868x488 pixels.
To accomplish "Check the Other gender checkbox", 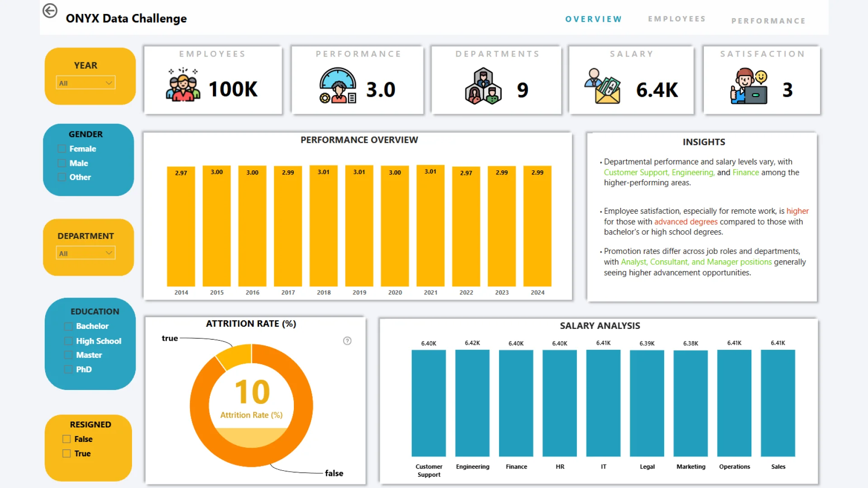I will tap(62, 177).
